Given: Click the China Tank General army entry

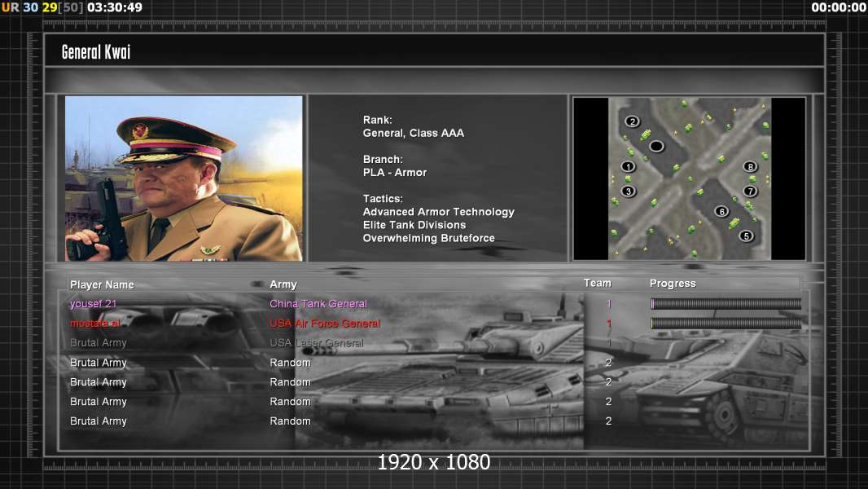Looking at the screenshot, I should point(318,304).
